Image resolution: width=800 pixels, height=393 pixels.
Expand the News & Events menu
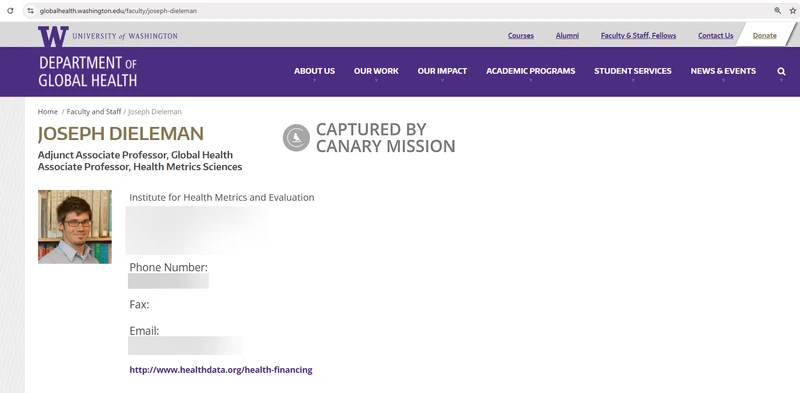point(723,71)
